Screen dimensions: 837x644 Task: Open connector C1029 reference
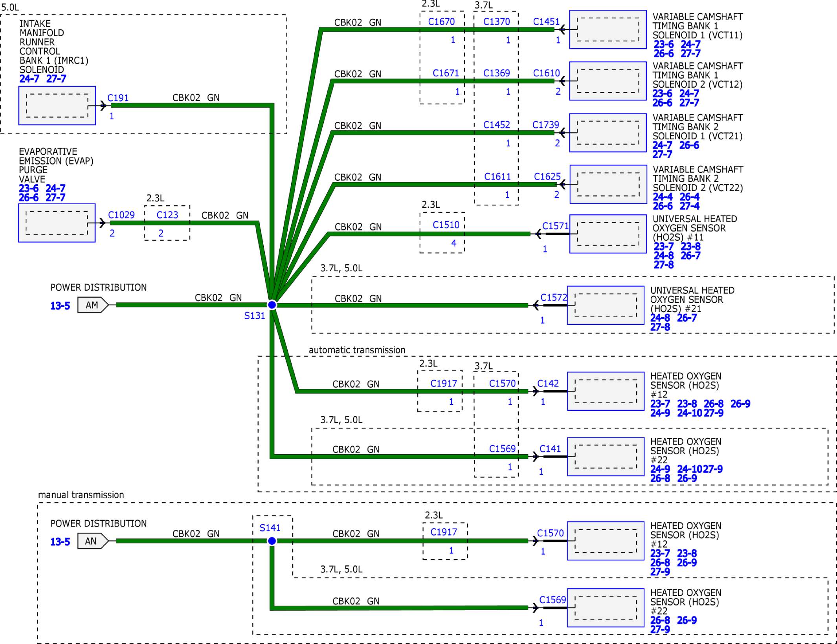(x=121, y=215)
